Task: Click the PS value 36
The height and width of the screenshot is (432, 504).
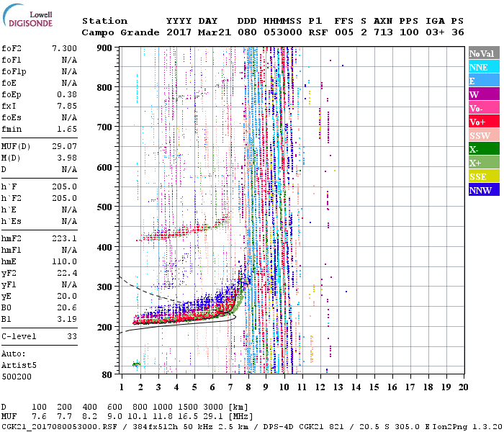Action: [x=458, y=32]
